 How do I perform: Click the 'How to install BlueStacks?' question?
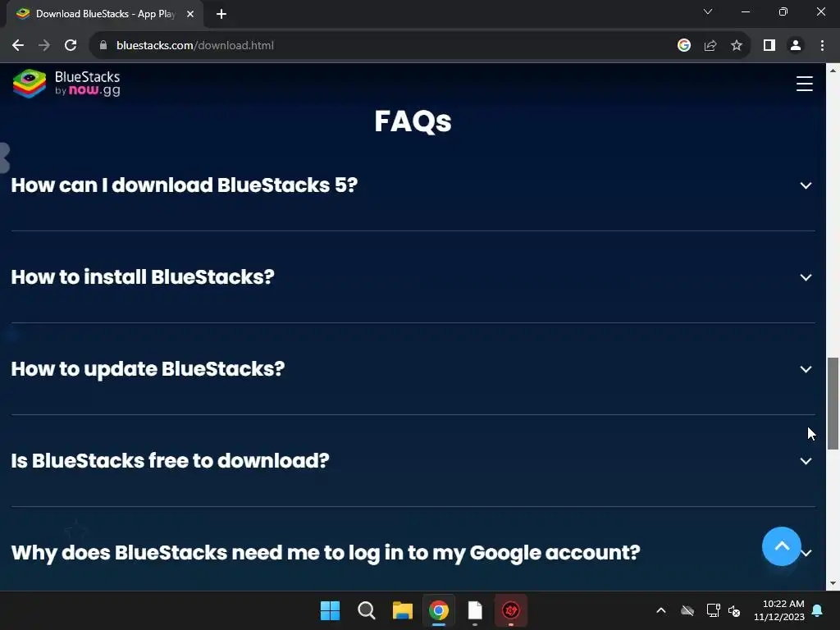click(143, 277)
